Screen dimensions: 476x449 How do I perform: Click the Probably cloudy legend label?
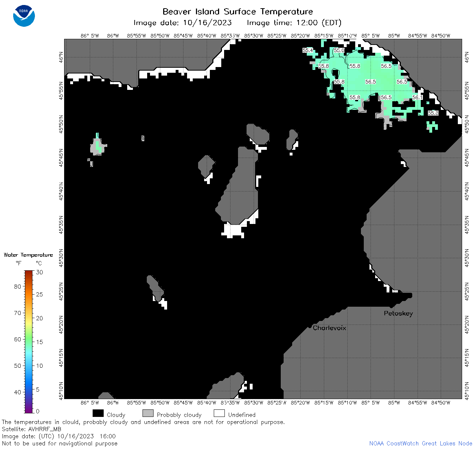coord(179,415)
